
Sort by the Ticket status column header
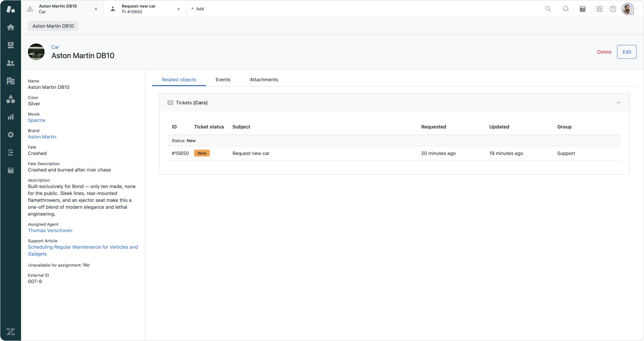tap(209, 127)
